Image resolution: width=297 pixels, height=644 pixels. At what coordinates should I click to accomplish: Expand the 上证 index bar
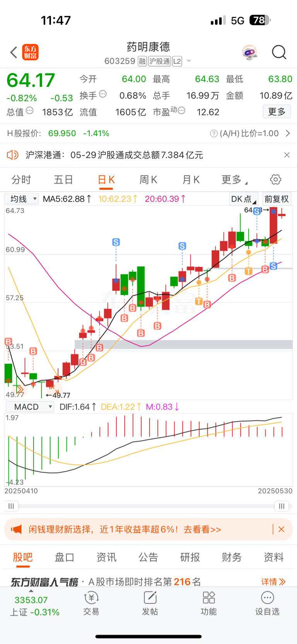(31, 591)
